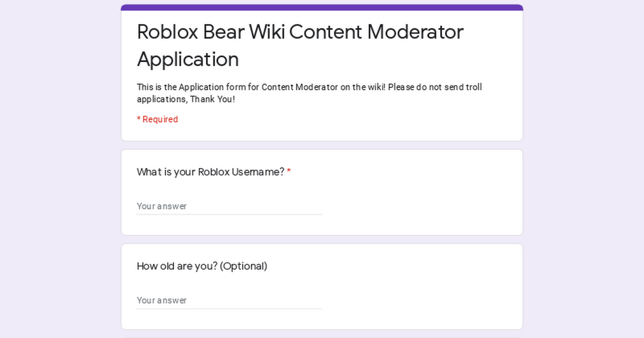Click the Roblox Username answer field
Image resolution: width=644 pixels, height=338 pixels.
(x=229, y=206)
